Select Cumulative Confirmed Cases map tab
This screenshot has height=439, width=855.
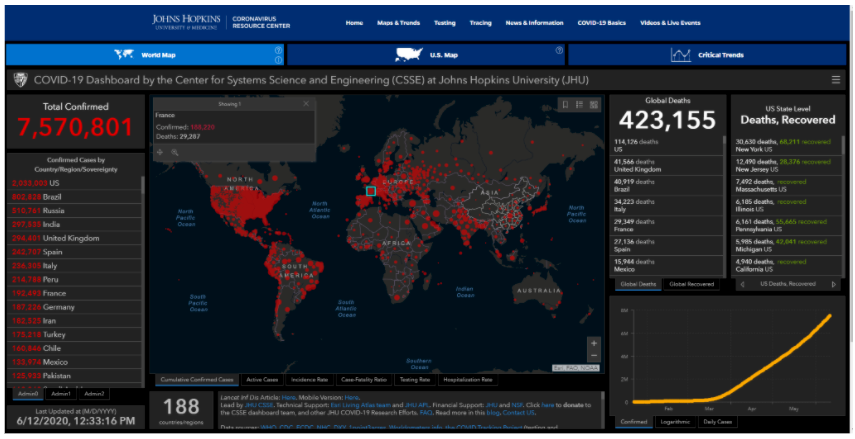[x=197, y=380]
